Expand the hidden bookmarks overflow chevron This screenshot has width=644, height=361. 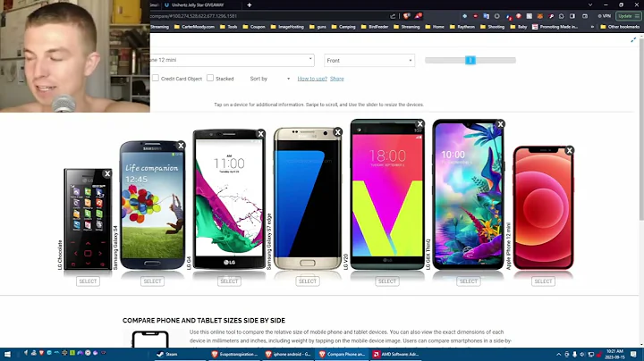point(592,27)
